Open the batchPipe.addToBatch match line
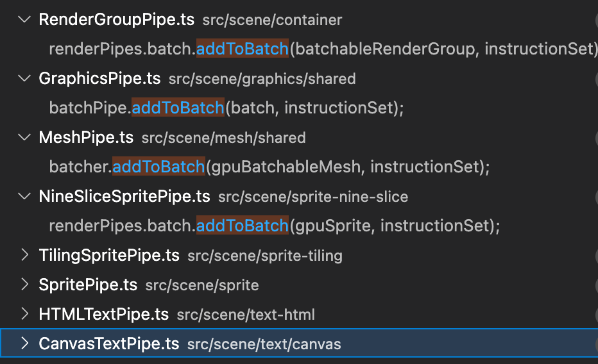 [x=226, y=108]
